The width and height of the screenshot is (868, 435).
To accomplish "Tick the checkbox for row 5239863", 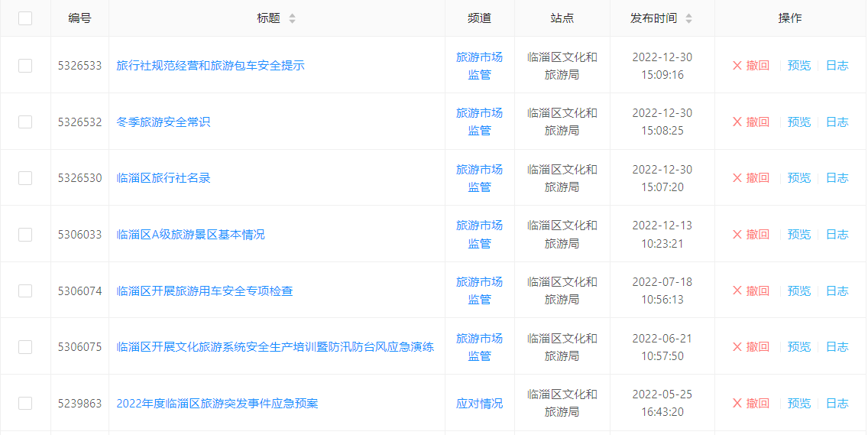I will click(25, 404).
